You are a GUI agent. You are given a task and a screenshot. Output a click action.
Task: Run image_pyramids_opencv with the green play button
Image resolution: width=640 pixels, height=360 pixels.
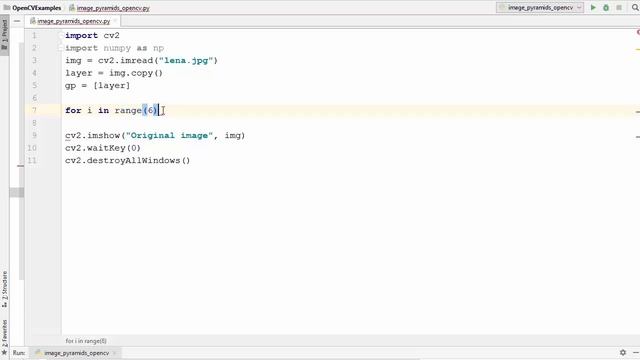pyautogui.click(x=593, y=8)
